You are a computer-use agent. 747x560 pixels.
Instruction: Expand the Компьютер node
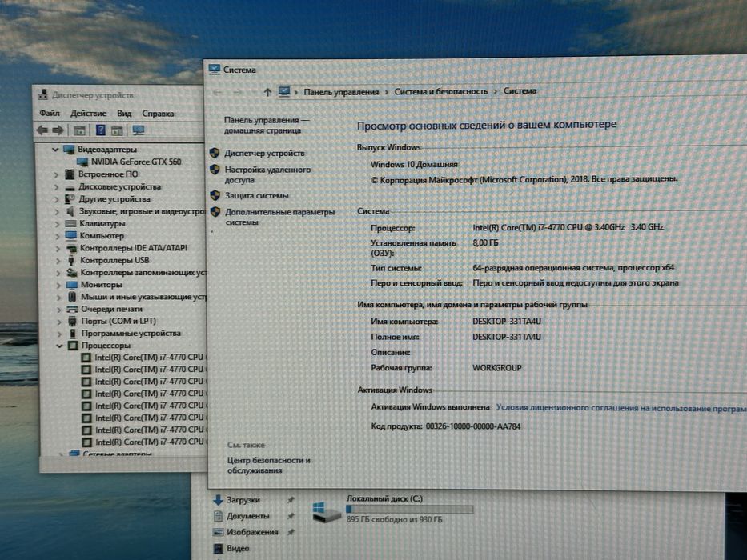pos(58,236)
